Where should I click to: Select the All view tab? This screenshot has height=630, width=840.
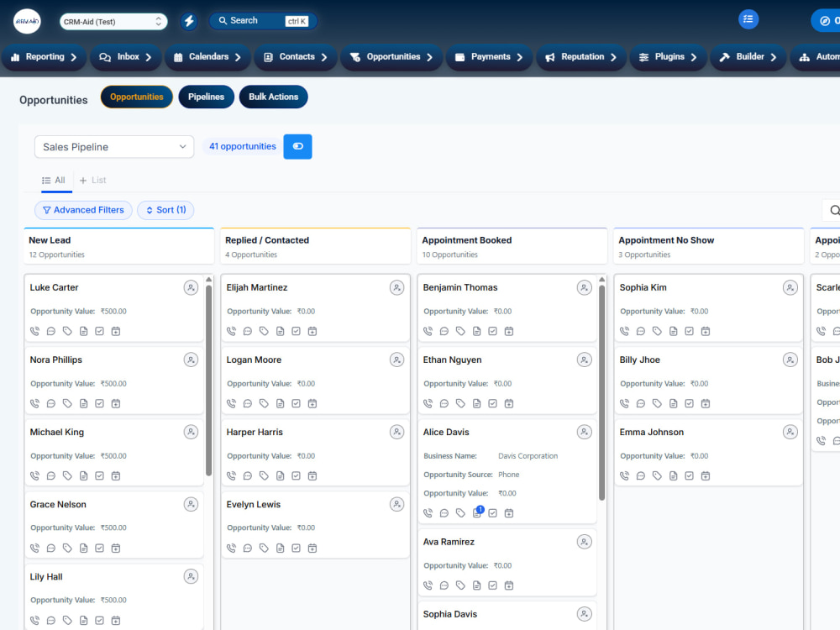point(54,181)
